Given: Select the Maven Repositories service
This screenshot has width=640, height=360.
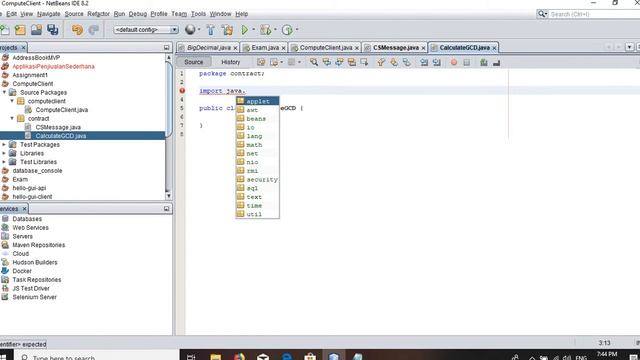Looking at the screenshot, I should pyautogui.click(x=38, y=245).
